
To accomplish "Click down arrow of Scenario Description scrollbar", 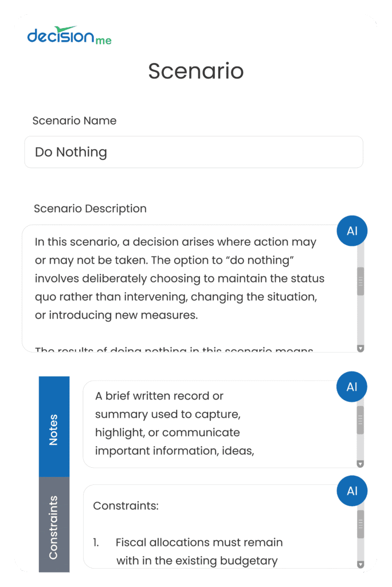I will click(360, 347).
